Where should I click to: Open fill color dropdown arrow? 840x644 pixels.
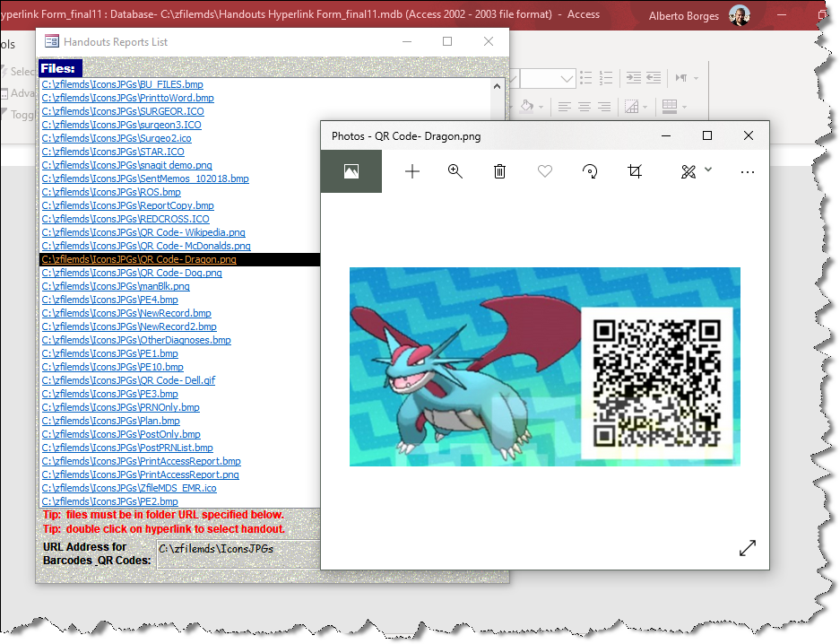[541, 107]
